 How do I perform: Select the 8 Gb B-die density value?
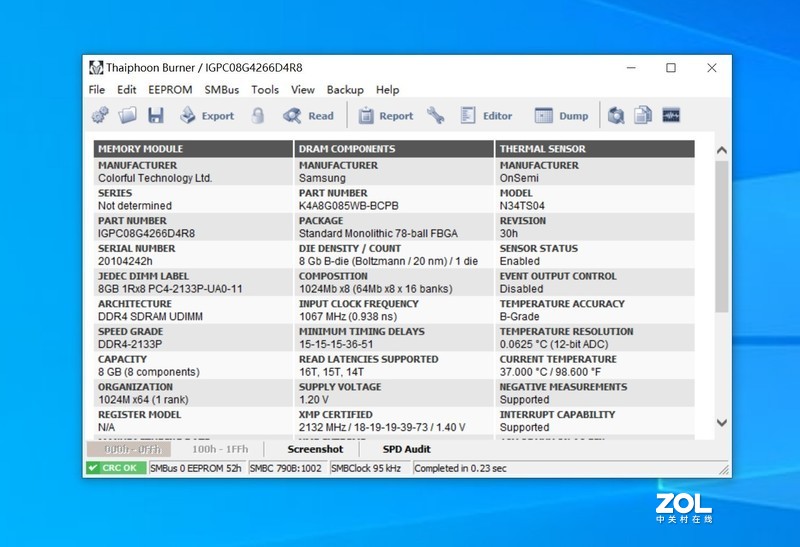[388, 261]
